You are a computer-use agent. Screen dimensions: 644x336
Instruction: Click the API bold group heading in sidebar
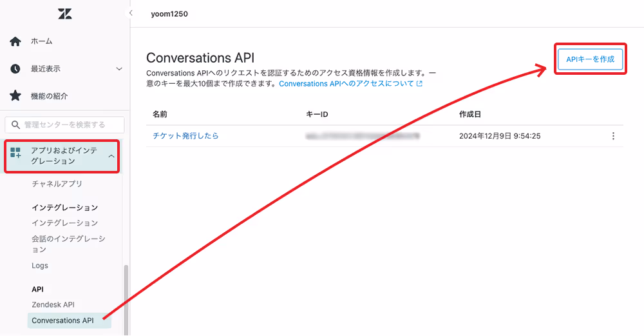tap(37, 290)
